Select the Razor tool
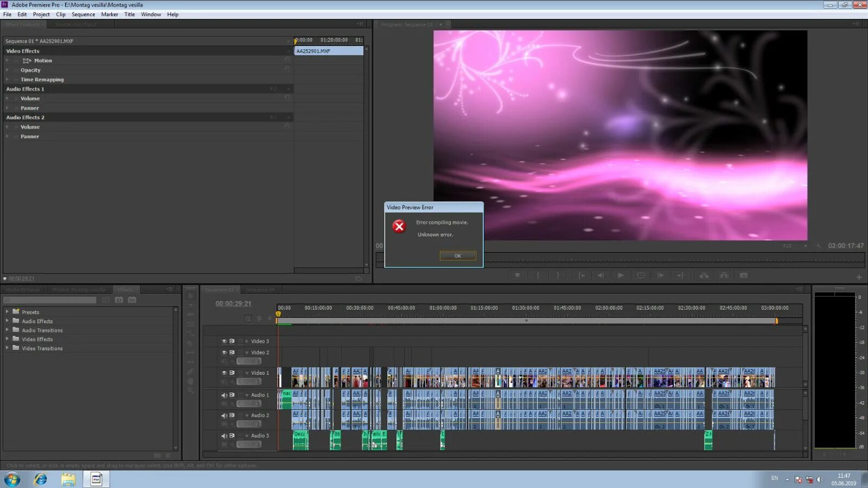The width and height of the screenshot is (868, 488). pos(190,343)
